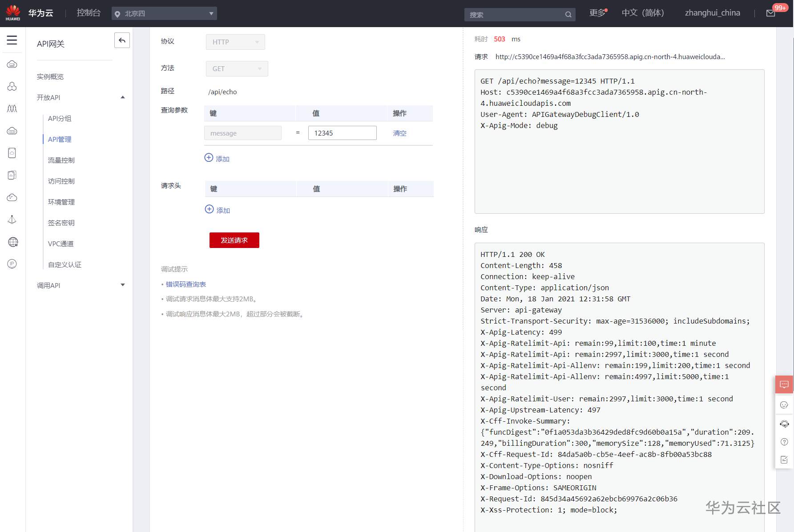Click the disabled message key field

pos(243,133)
